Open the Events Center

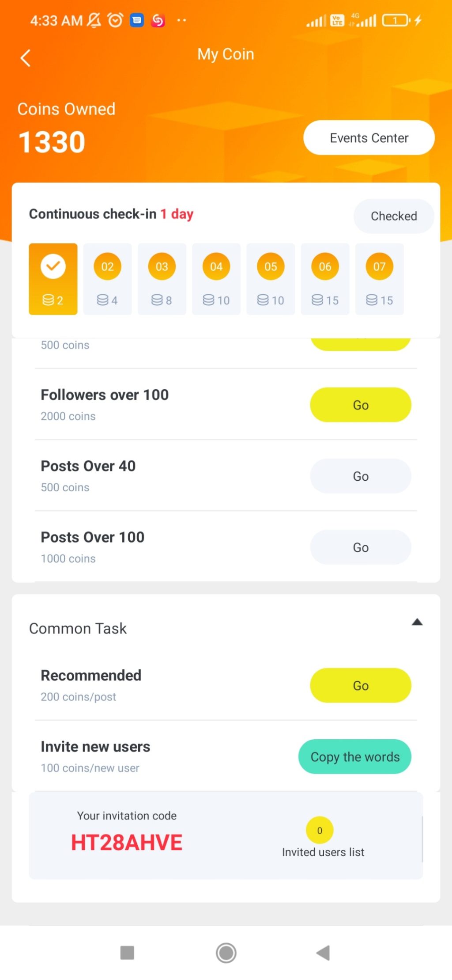tap(369, 138)
